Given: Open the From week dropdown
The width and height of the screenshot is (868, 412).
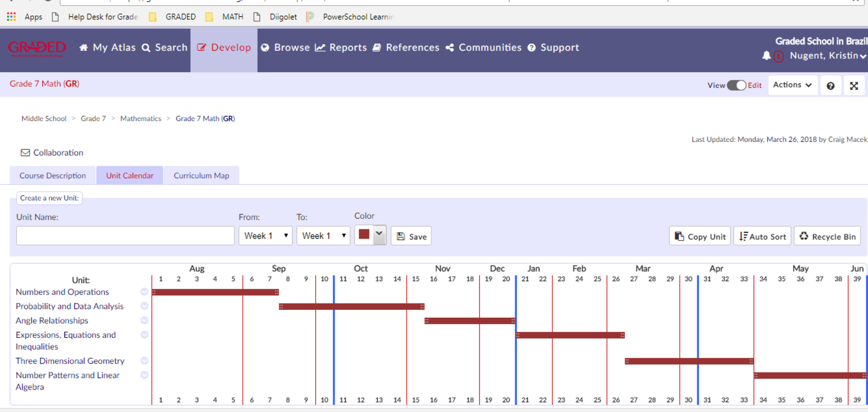Looking at the screenshot, I should (265, 236).
